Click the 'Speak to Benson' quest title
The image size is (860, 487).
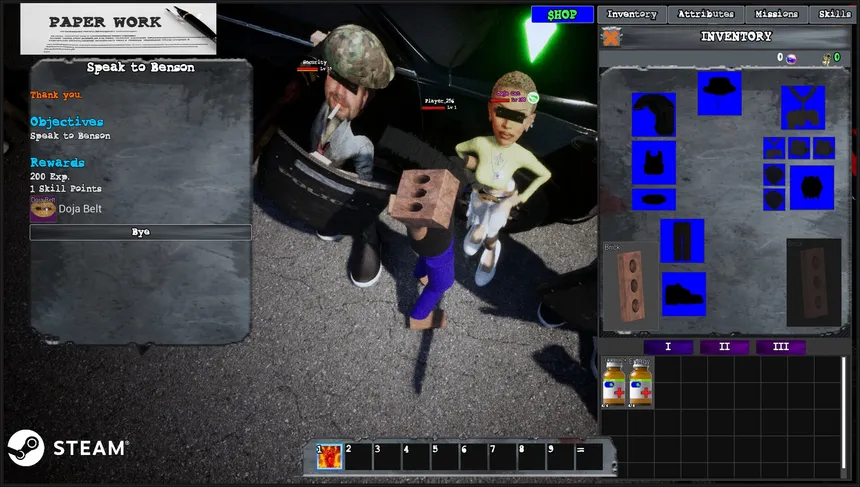pos(140,67)
